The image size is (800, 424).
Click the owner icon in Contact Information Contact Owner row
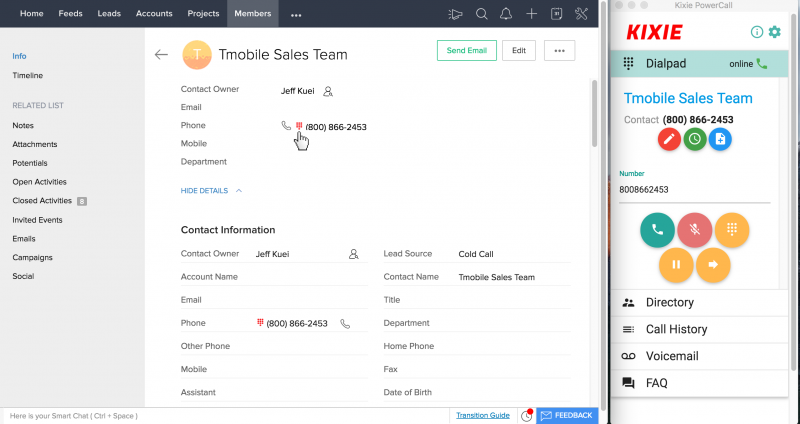[354, 254]
